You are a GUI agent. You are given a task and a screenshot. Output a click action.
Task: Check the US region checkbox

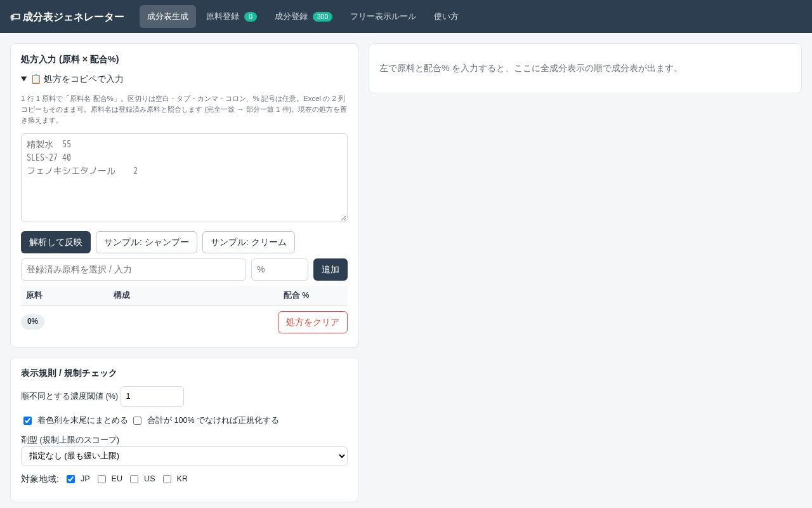134,479
